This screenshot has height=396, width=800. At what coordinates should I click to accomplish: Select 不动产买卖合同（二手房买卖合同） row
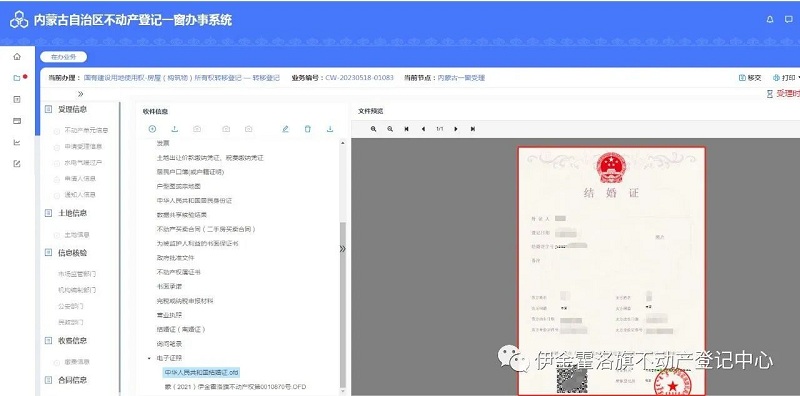tap(206, 229)
